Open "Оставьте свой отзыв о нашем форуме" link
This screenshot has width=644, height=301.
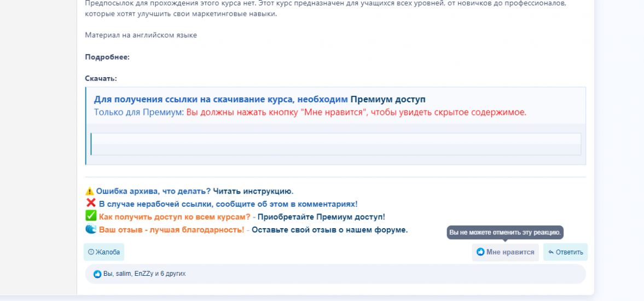[329, 230]
